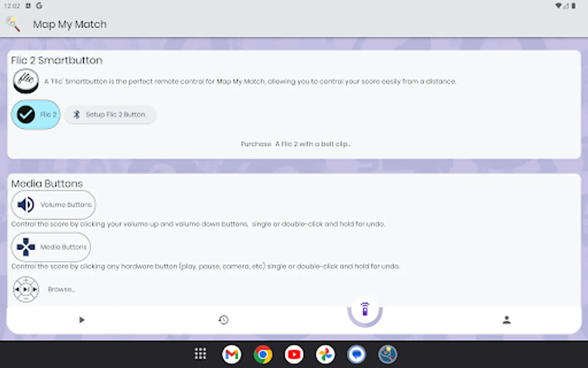Viewport: 588px width, 368px height.
Task: Click the volume up/down description text
Action: 198,224
